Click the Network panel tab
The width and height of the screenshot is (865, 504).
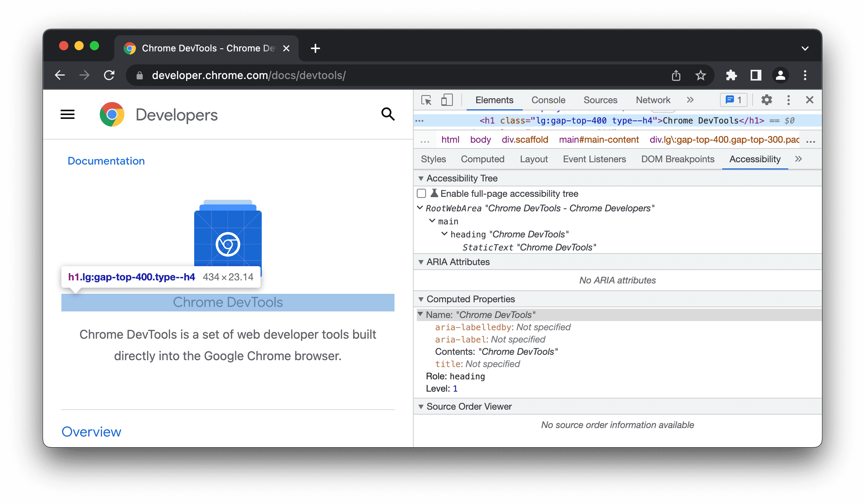coord(653,100)
